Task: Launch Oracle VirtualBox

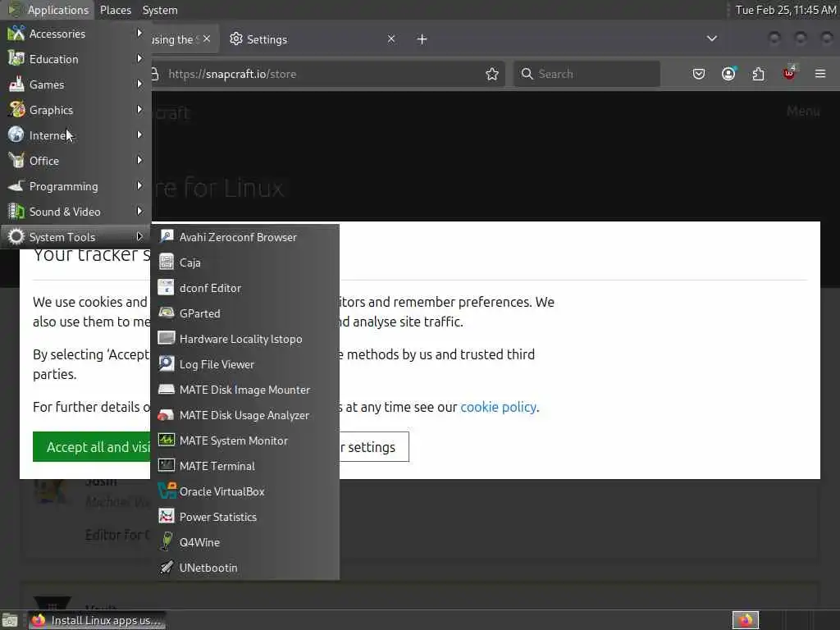Action: click(x=244, y=491)
